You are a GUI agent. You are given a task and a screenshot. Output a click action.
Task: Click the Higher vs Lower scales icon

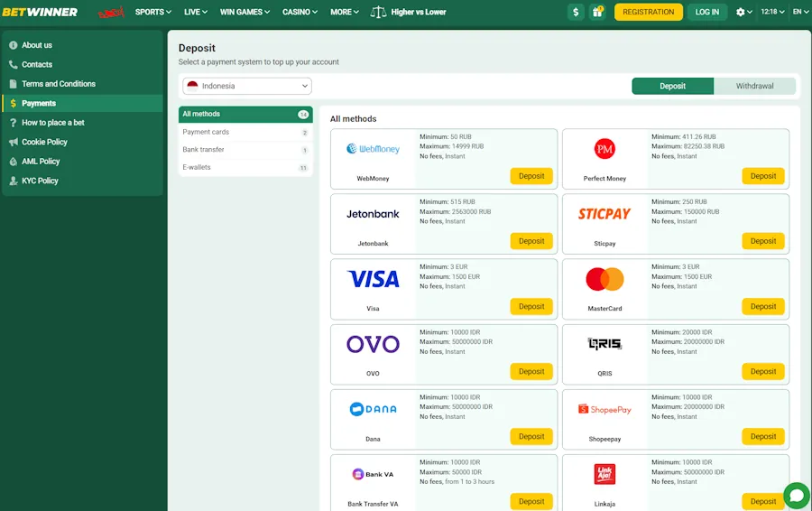tap(378, 13)
